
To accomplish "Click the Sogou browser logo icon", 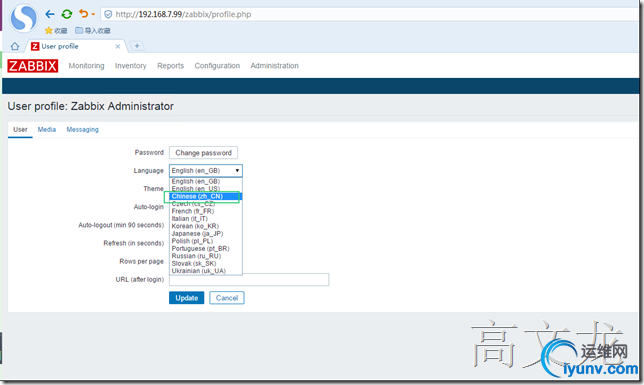I will pyautogui.click(x=23, y=18).
